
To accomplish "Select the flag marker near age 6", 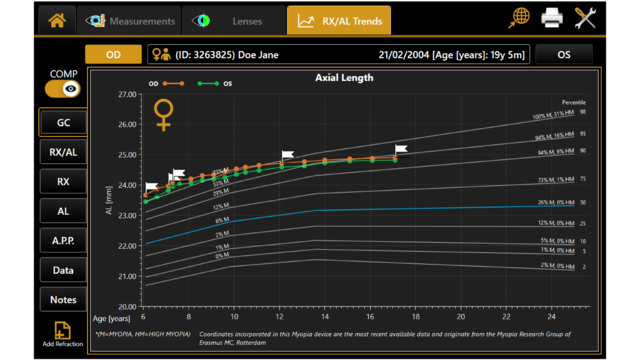I will [x=151, y=187].
